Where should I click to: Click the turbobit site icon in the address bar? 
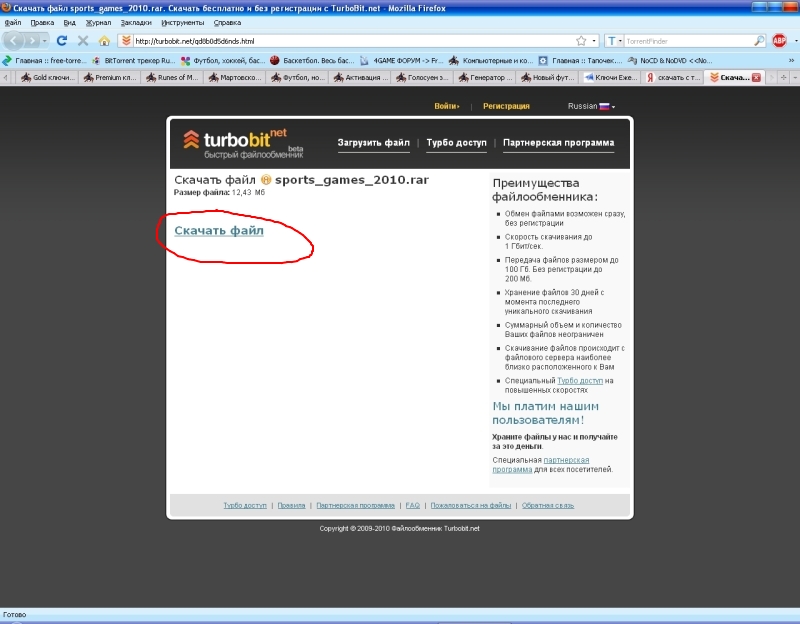(127, 41)
